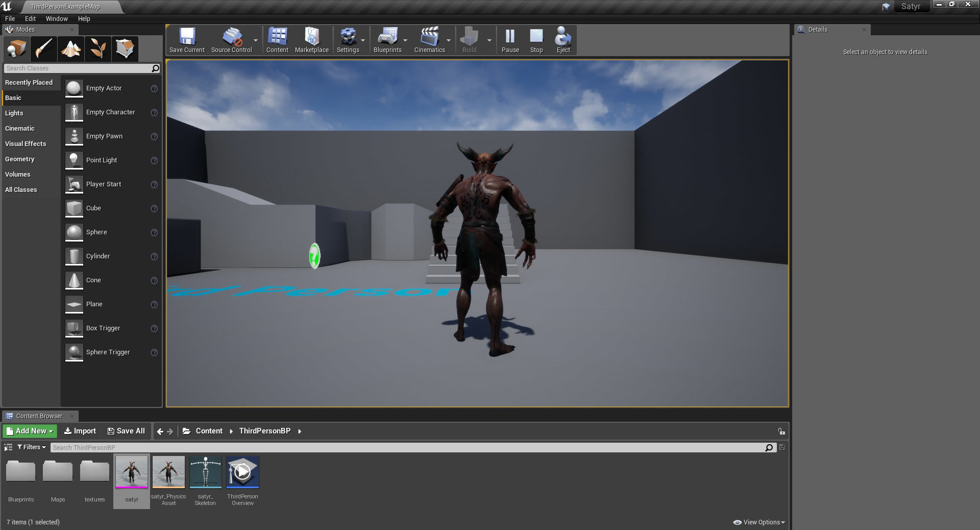This screenshot has width=980, height=530.
Task: Select the Place mode icon
Action: point(17,49)
